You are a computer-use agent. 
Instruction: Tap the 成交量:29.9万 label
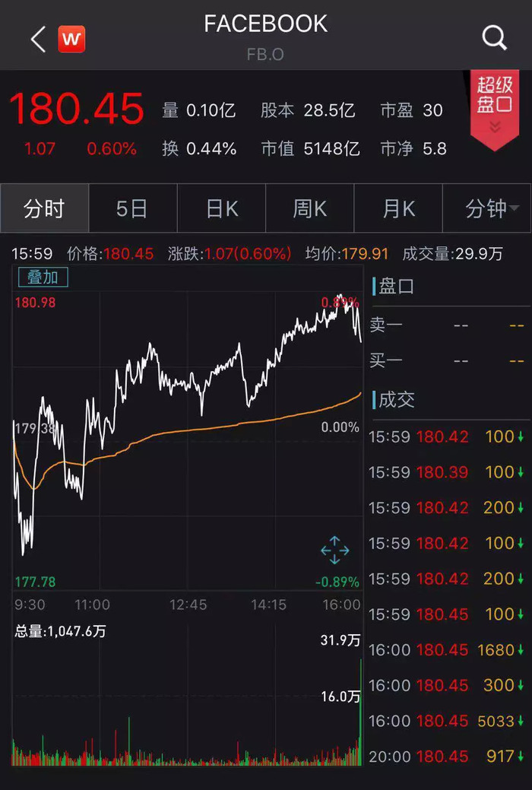coord(452,253)
